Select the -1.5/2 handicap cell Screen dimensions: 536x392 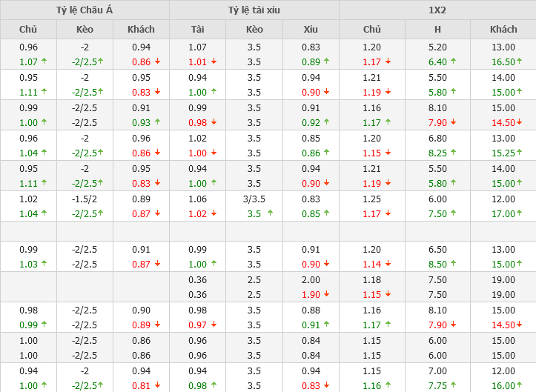point(85,199)
